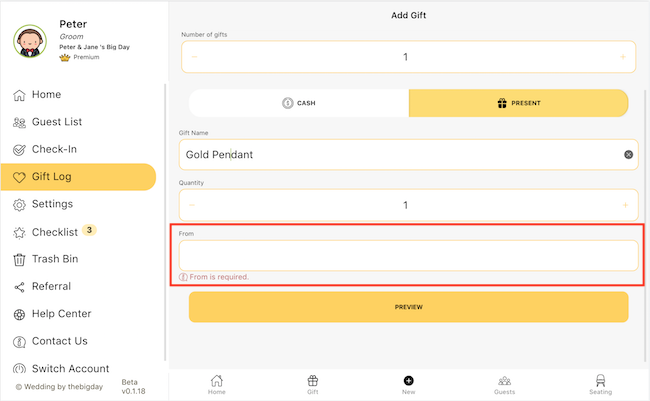
Task: Click the PREVIEW button
Action: (408, 307)
